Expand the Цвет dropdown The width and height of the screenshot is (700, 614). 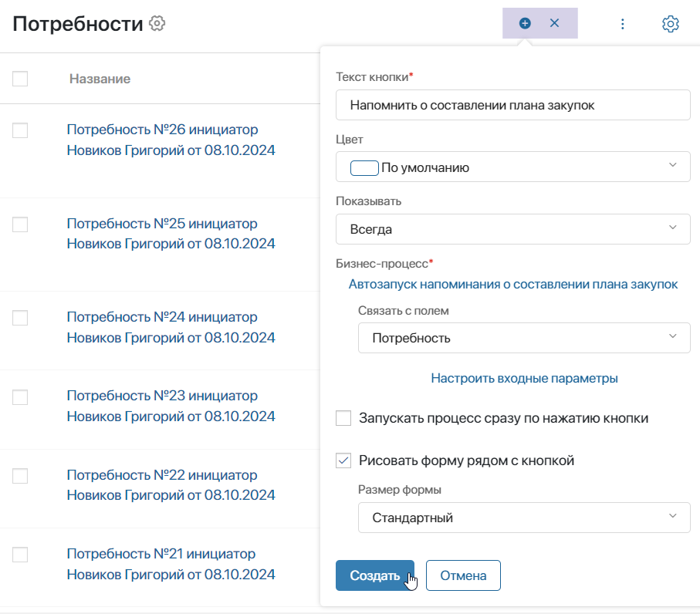click(513, 167)
